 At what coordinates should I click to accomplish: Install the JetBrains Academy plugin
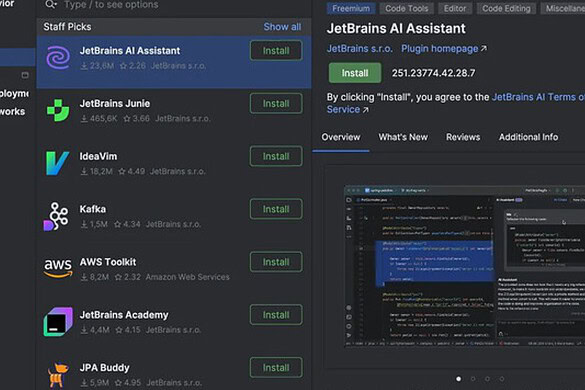[276, 315]
